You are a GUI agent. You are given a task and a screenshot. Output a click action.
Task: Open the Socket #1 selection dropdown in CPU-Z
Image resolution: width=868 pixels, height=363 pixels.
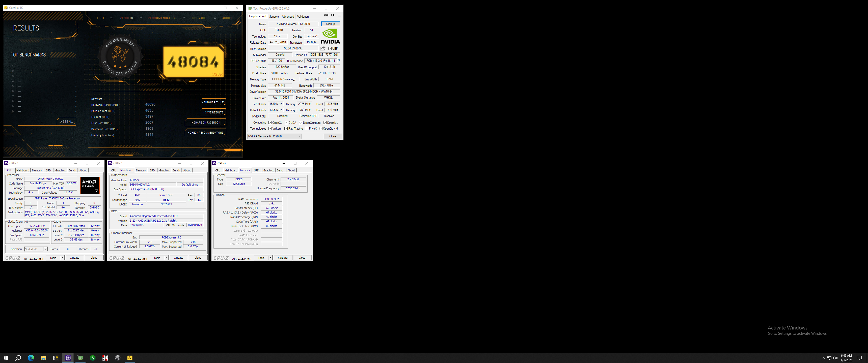[x=36, y=249]
